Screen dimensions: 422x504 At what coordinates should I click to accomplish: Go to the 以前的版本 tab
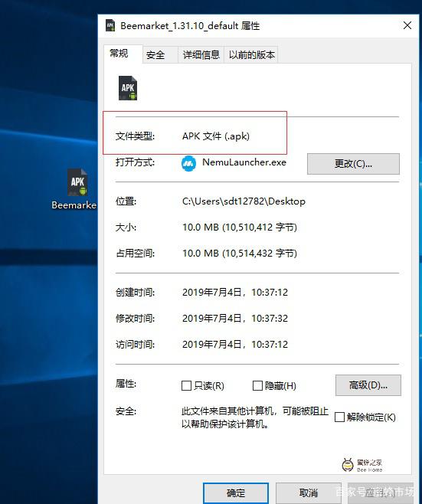(251, 55)
